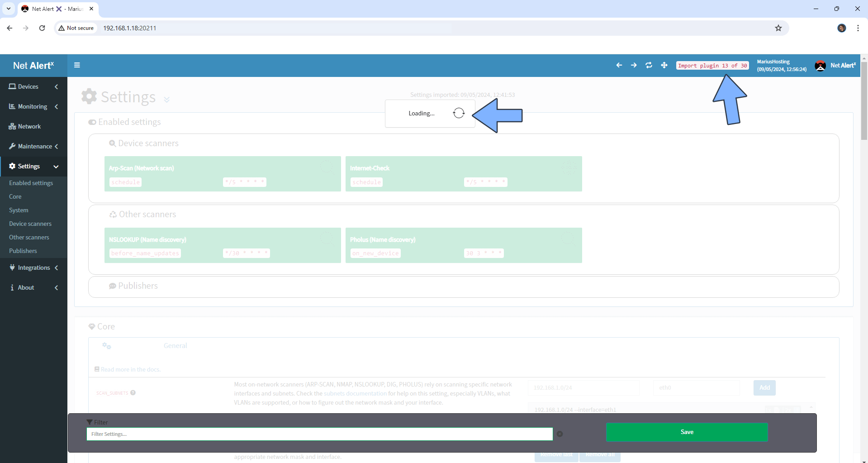Select Core in the Settings menu
The height and width of the screenshot is (463, 868).
point(15,196)
